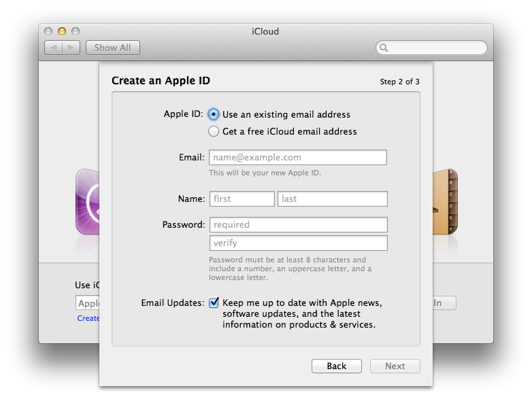Click the Next button

pyautogui.click(x=395, y=366)
